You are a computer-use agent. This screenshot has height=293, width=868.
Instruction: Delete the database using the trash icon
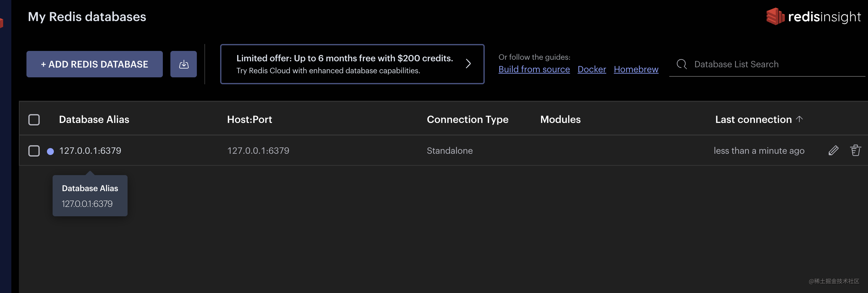coord(855,150)
